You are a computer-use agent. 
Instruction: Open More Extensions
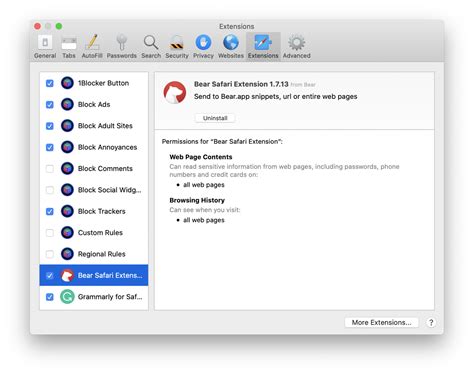coord(381,322)
